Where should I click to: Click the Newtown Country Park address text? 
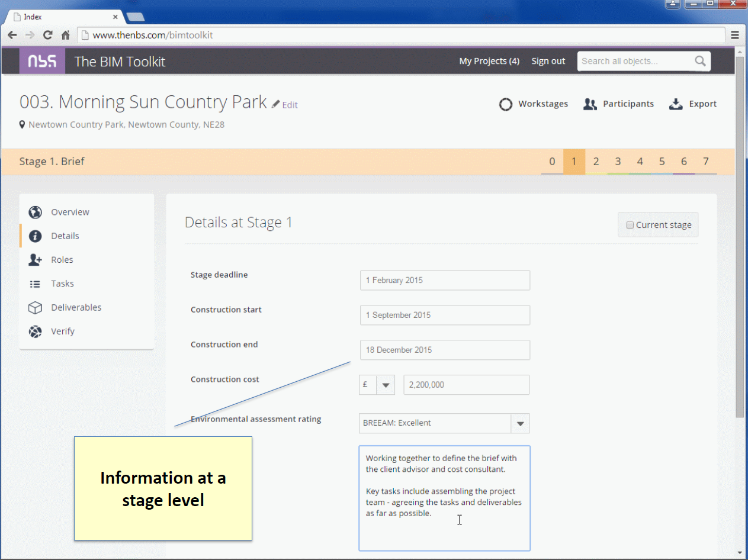(126, 125)
